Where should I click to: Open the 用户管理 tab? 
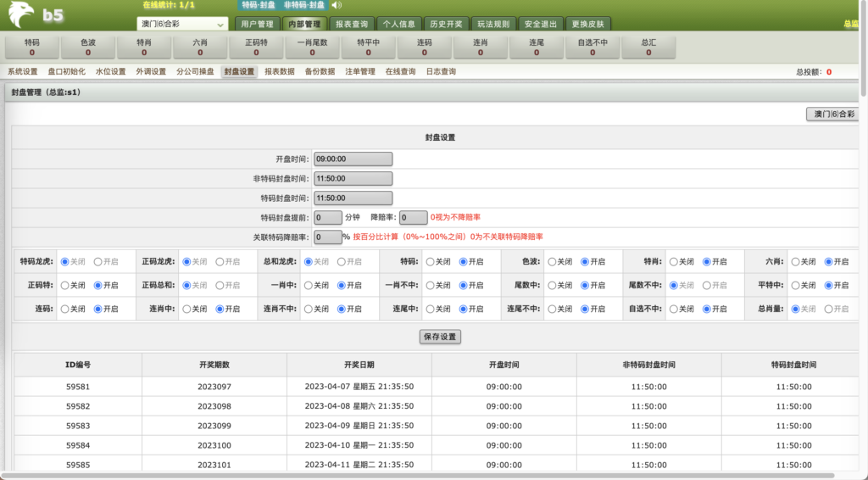click(255, 25)
